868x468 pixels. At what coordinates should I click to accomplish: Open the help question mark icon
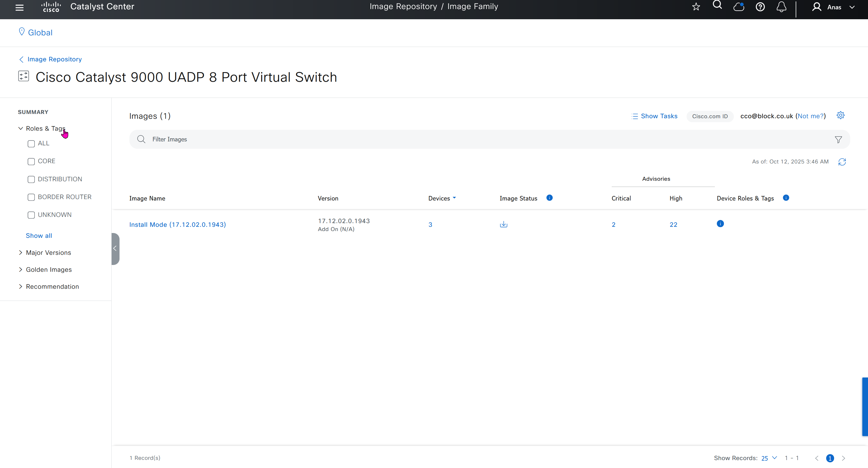click(x=760, y=7)
